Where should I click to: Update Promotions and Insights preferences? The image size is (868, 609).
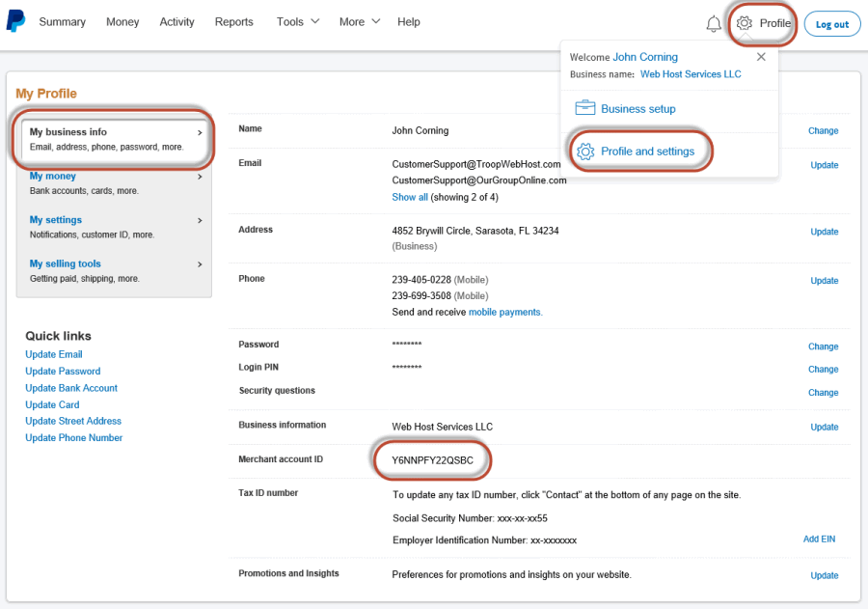point(824,575)
